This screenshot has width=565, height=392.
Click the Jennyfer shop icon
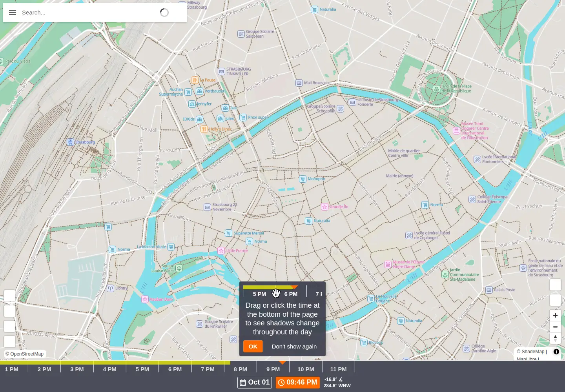(x=192, y=104)
